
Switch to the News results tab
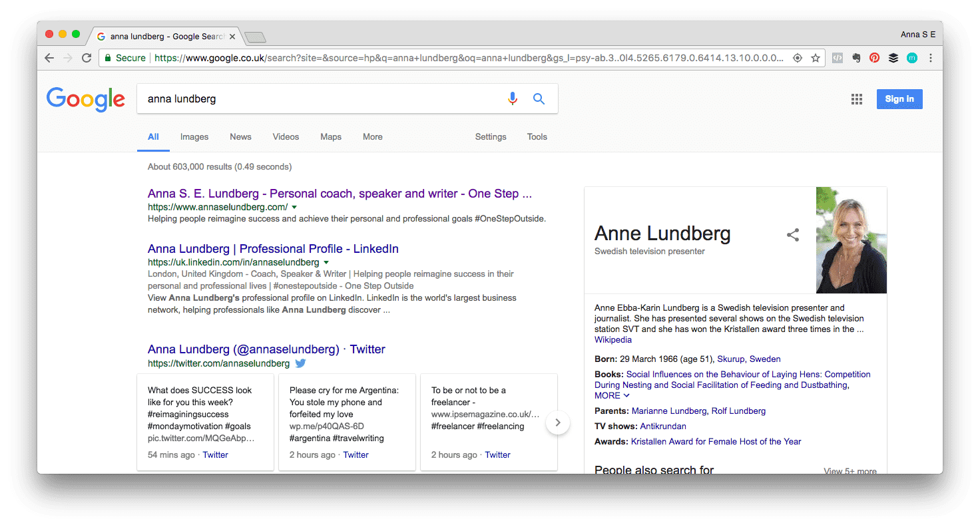240,136
